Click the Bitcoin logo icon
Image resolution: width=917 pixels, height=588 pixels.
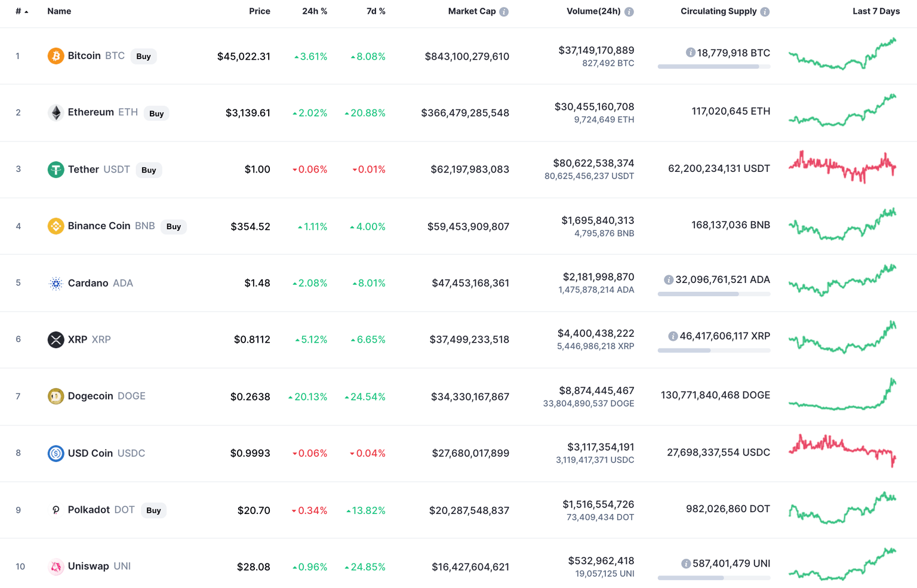click(56, 56)
